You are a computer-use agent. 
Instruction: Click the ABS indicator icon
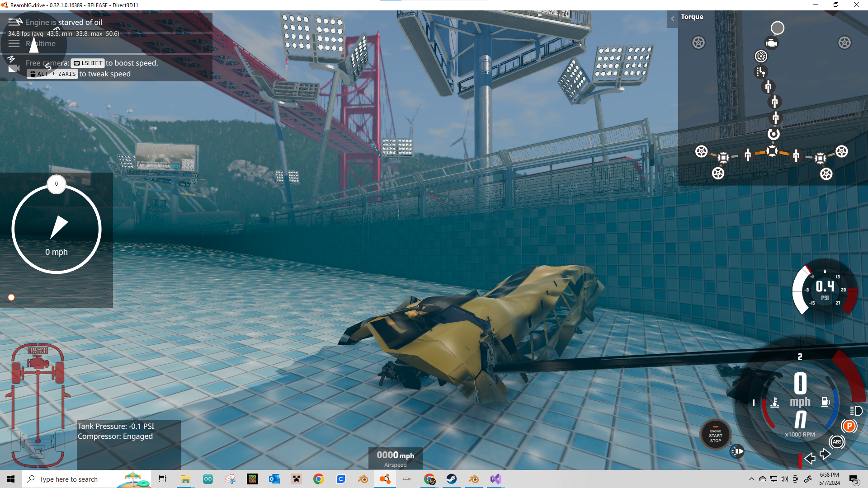click(837, 442)
